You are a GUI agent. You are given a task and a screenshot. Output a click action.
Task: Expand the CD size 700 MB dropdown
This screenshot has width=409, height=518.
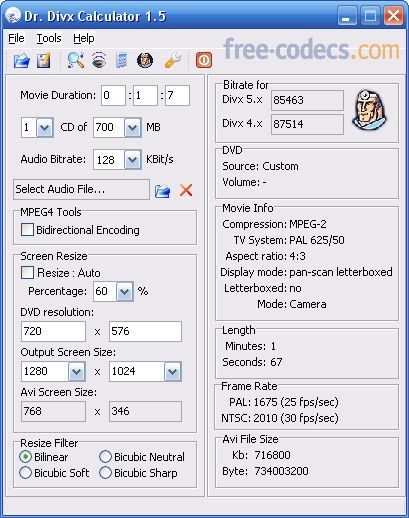(132, 127)
